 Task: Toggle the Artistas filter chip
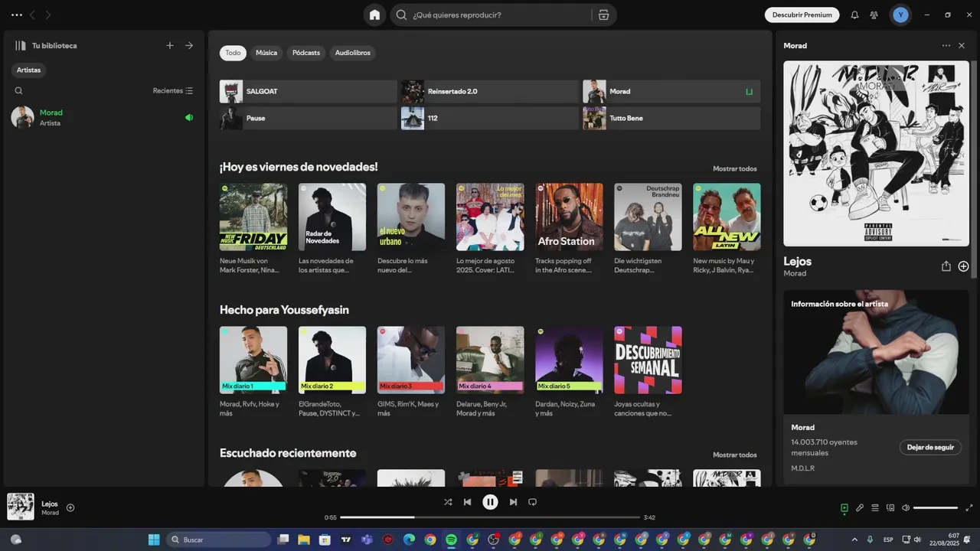tap(29, 70)
